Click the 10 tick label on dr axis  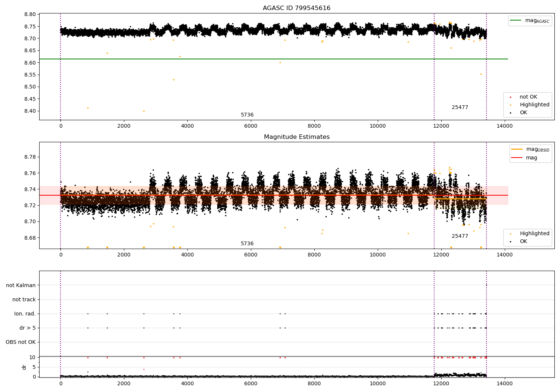[x=32, y=358]
